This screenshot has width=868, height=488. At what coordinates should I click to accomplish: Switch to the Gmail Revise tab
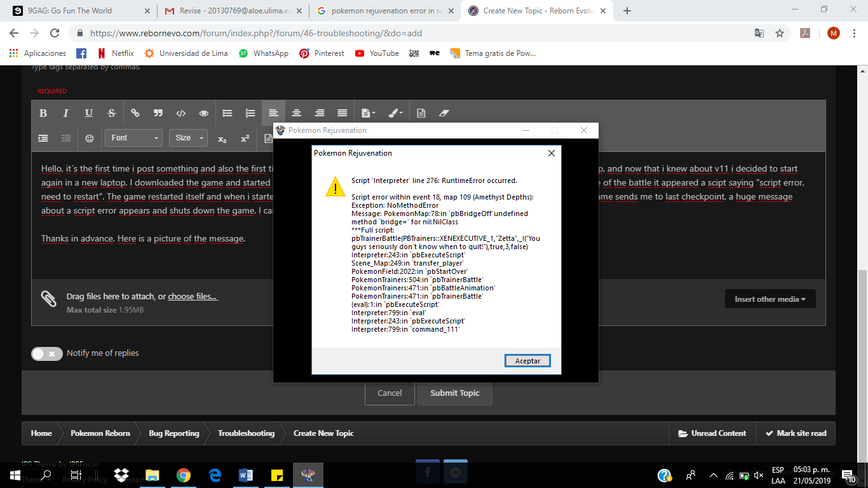click(232, 11)
